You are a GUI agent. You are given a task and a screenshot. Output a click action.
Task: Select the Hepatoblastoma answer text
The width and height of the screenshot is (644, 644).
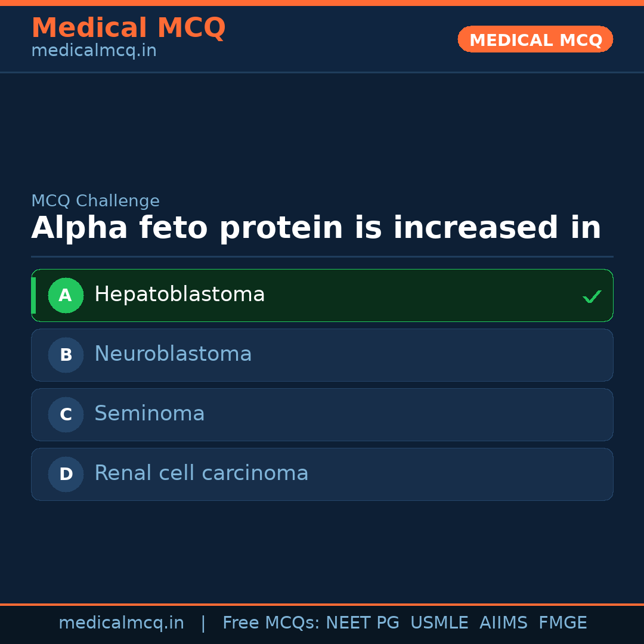pos(179,295)
